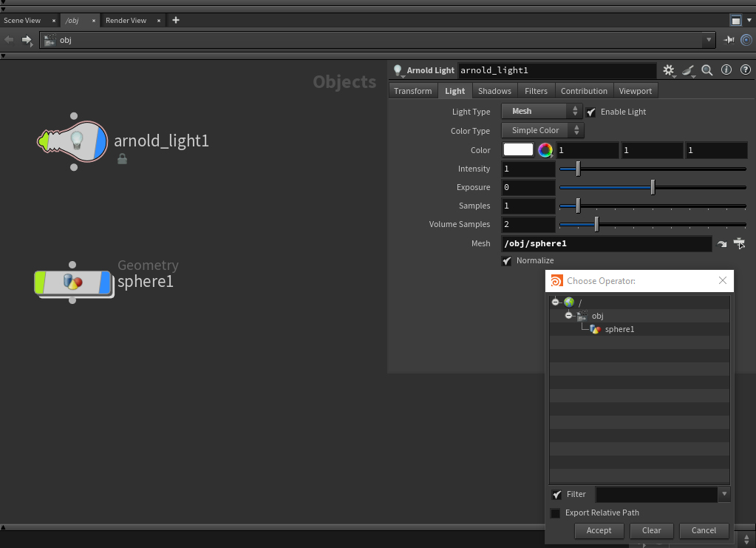Collapse the obj tree node
The width and height of the screenshot is (756, 548).
click(x=568, y=316)
